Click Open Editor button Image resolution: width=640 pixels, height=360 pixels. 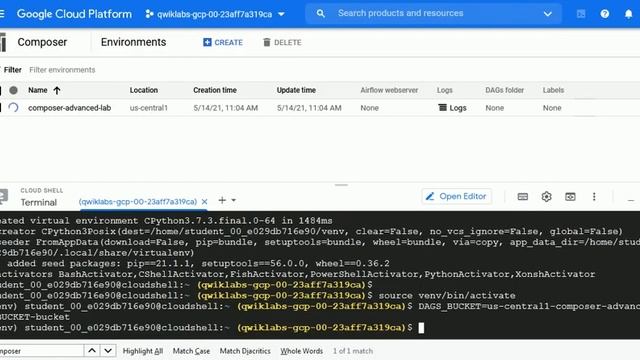tap(456, 196)
